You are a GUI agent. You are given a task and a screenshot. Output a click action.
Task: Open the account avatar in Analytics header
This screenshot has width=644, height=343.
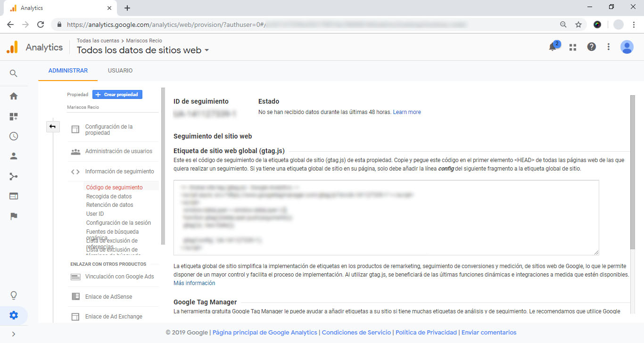(627, 47)
